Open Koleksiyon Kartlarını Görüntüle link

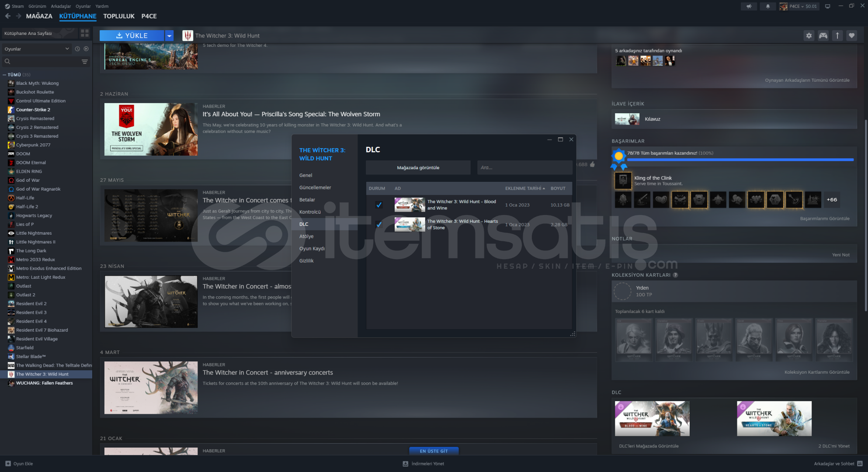pyautogui.click(x=817, y=372)
